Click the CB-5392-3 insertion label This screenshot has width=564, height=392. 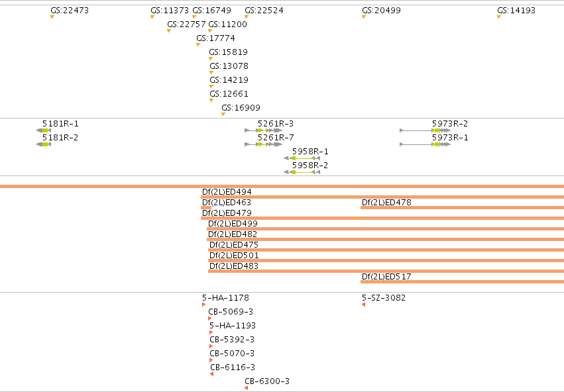tap(232, 340)
